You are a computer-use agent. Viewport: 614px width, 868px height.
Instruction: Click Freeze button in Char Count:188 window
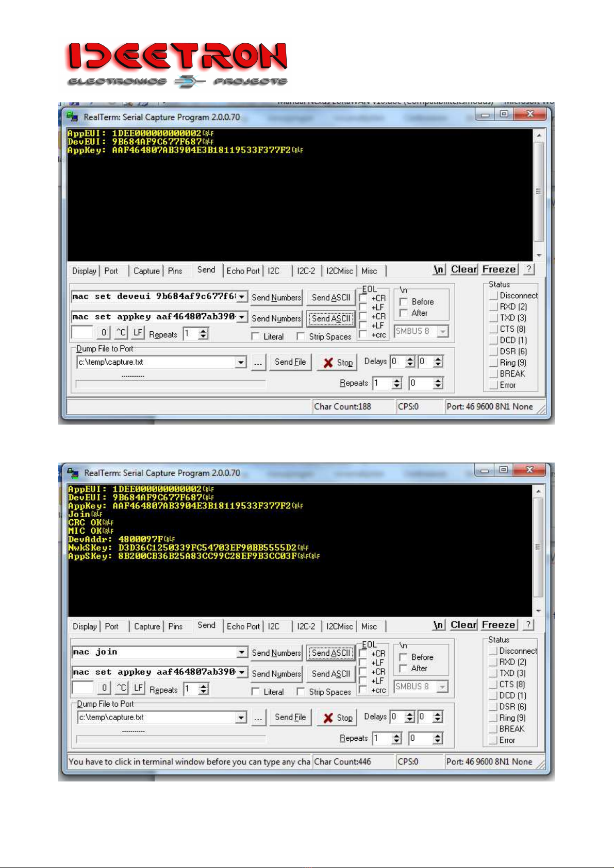point(499,269)
